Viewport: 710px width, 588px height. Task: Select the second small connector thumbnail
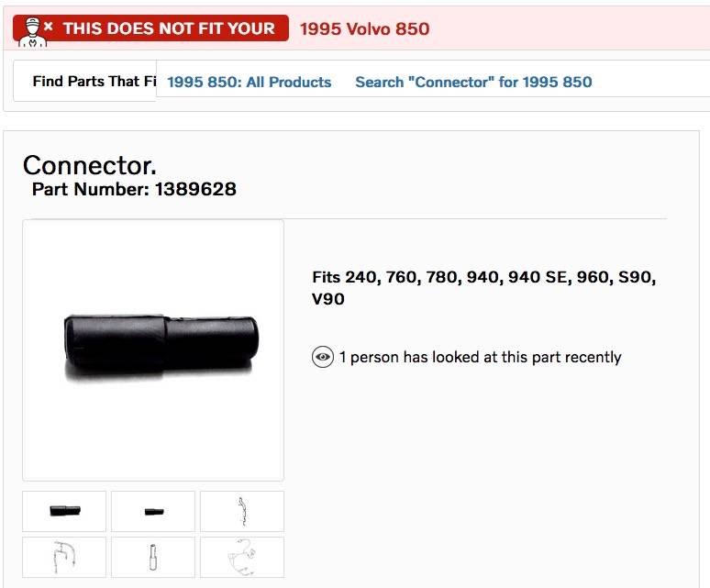pos(153,511)
